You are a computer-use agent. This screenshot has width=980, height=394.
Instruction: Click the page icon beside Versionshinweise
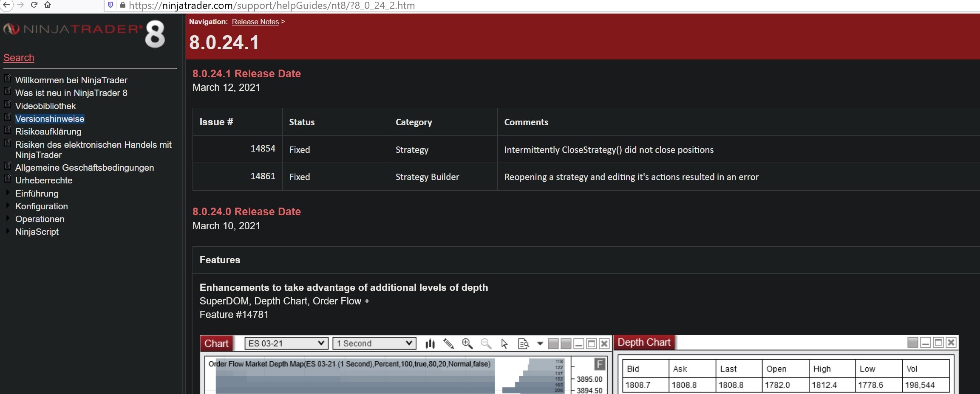click(x=7, y=117)
